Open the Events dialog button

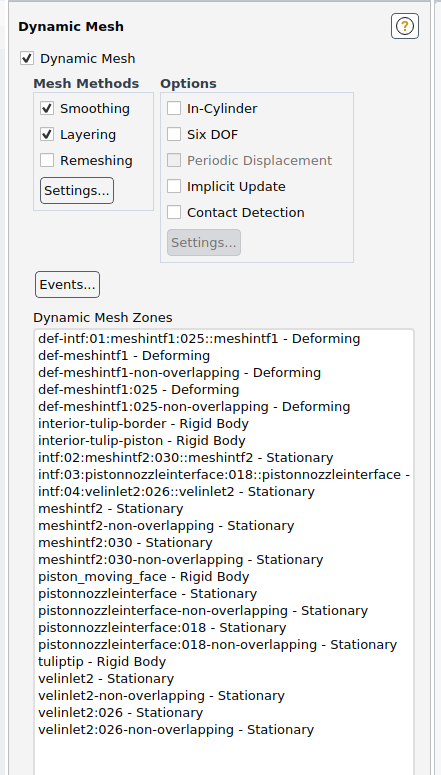67,285
